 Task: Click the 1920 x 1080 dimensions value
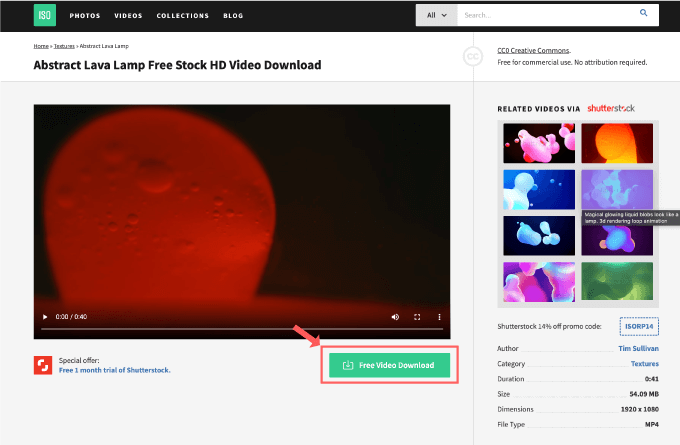639,409
